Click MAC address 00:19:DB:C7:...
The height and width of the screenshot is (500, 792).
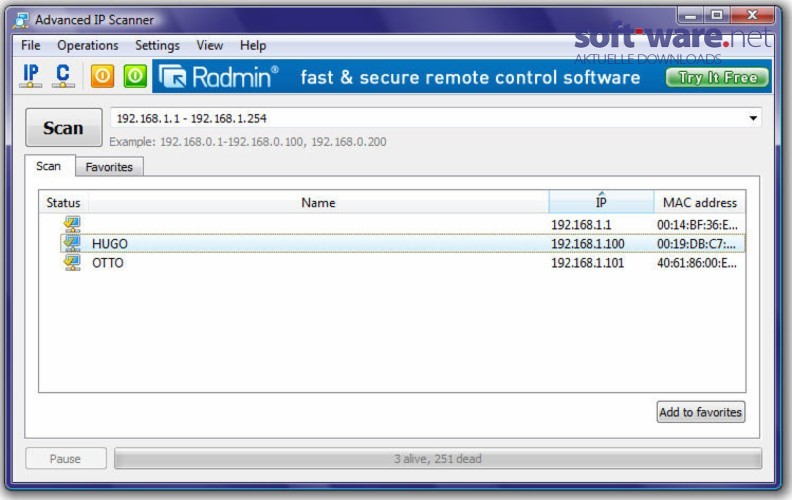coord(697,244)
